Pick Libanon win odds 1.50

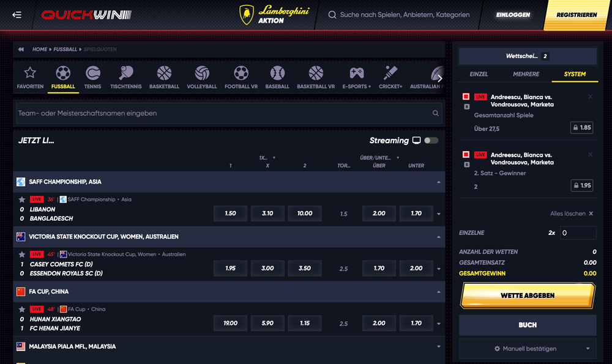[230, 214]
